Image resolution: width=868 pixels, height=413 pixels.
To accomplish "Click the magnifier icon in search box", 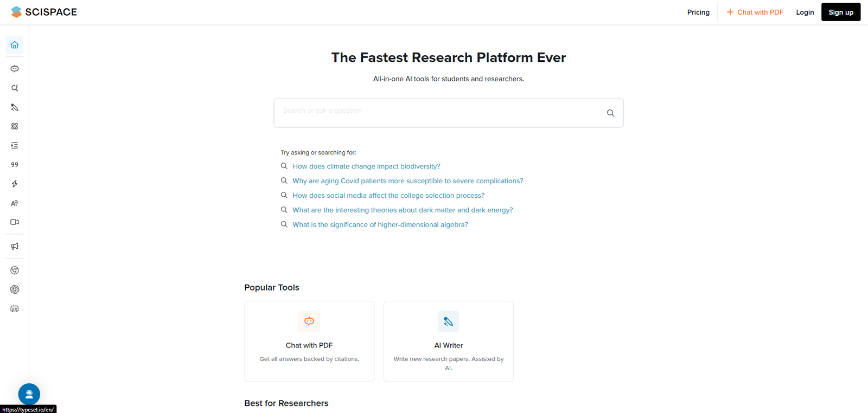I will click(x=610, y=113).
